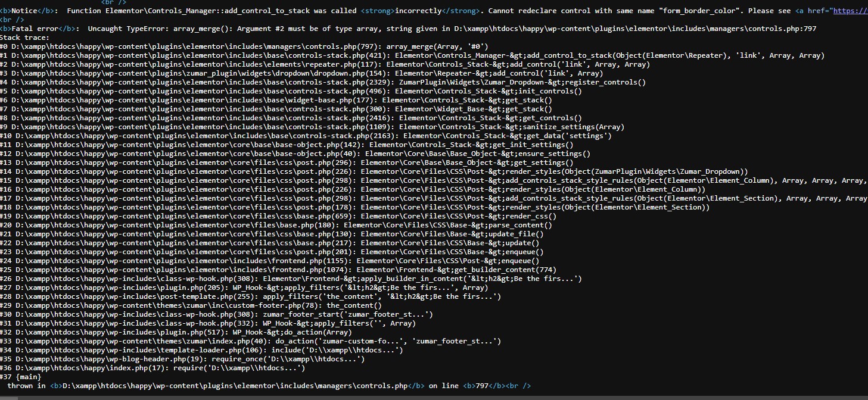Click stack line #23 Base enqueue()
868x400 pixels.
coord(272,252)
